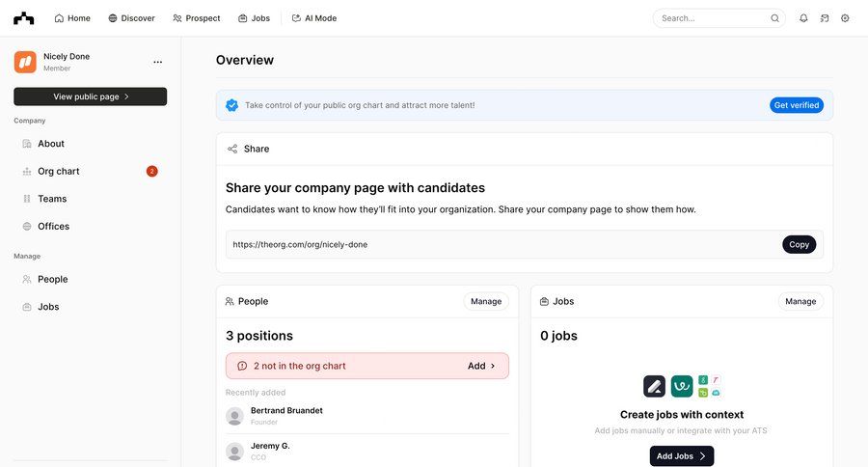
Task: Click Bertrand Bruandet's avatar
Action: coord(234,416)
